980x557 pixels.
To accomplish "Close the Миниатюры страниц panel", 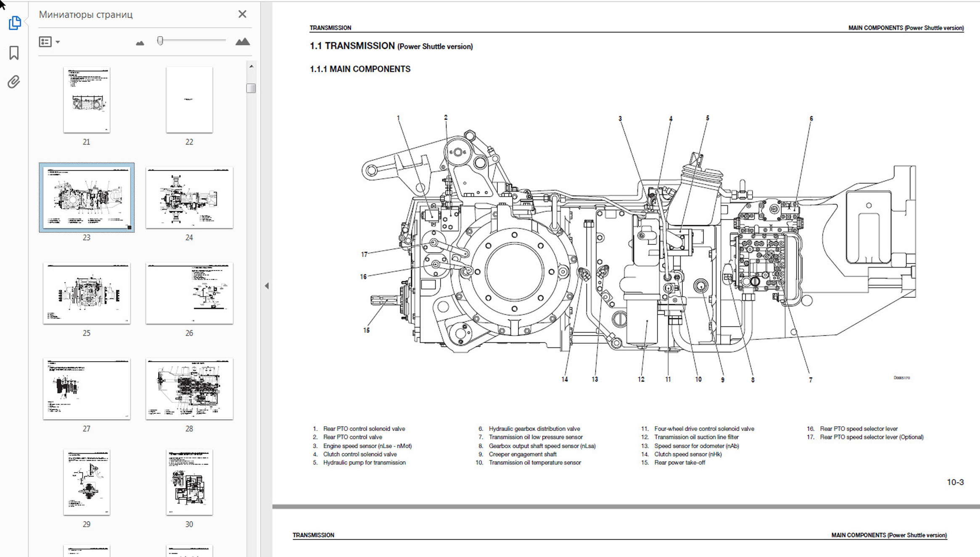I will 242,14.
